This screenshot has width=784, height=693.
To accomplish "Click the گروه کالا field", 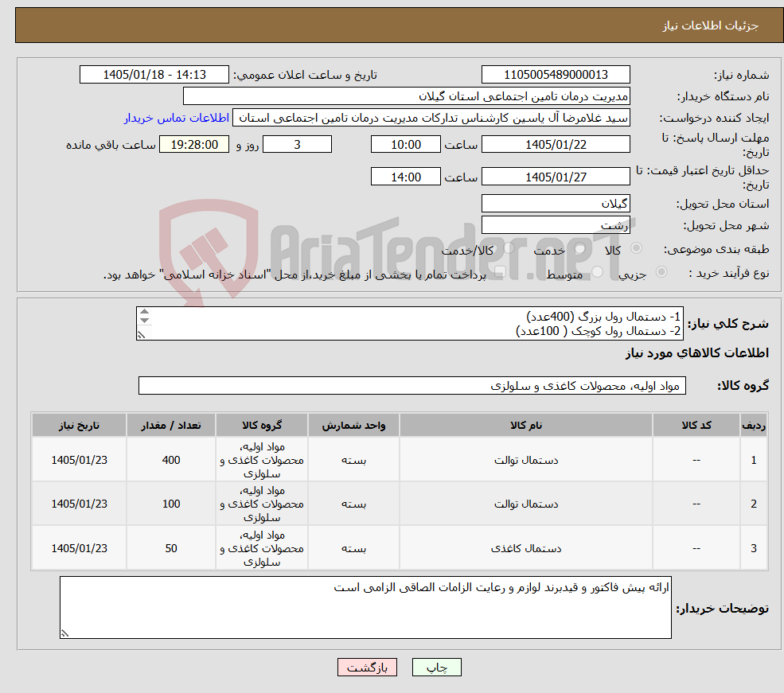I will 412,386.
